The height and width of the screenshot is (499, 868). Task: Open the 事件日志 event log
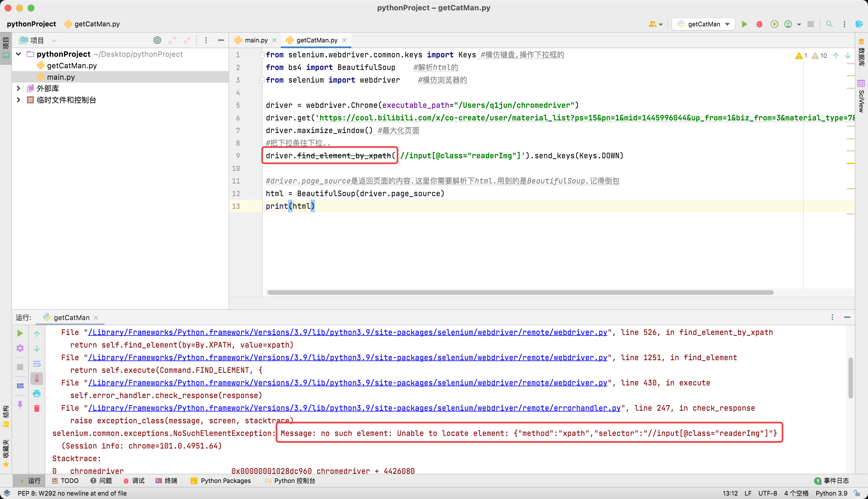832,480
